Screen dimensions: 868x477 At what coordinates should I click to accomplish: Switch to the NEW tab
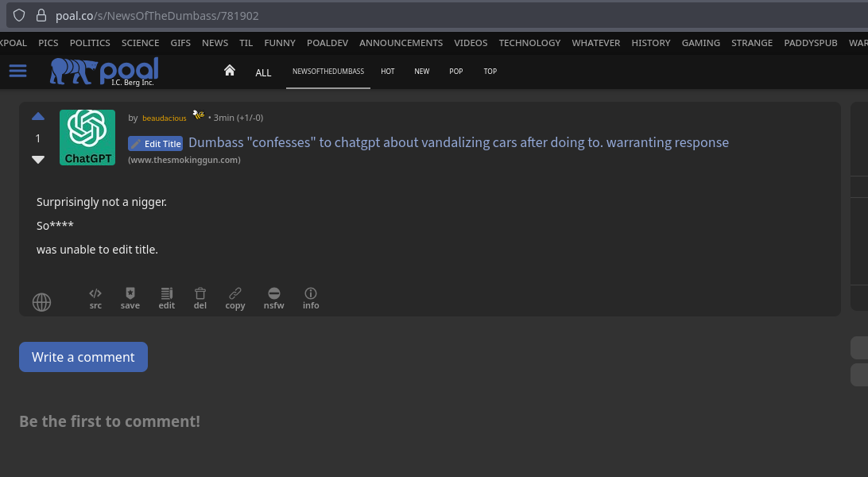[x=421, y=72]
